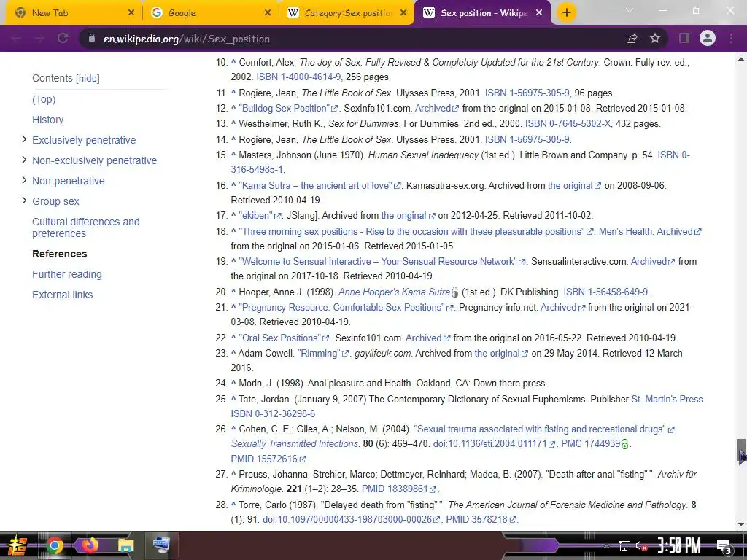Open PMID 15572616 link
Screen dimensions: 747x560
pyautogui.click(x=268, y=459)
